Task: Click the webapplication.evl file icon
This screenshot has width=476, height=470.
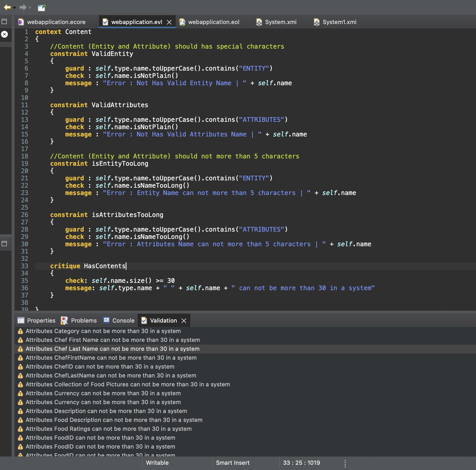Action: click(105, 22)
